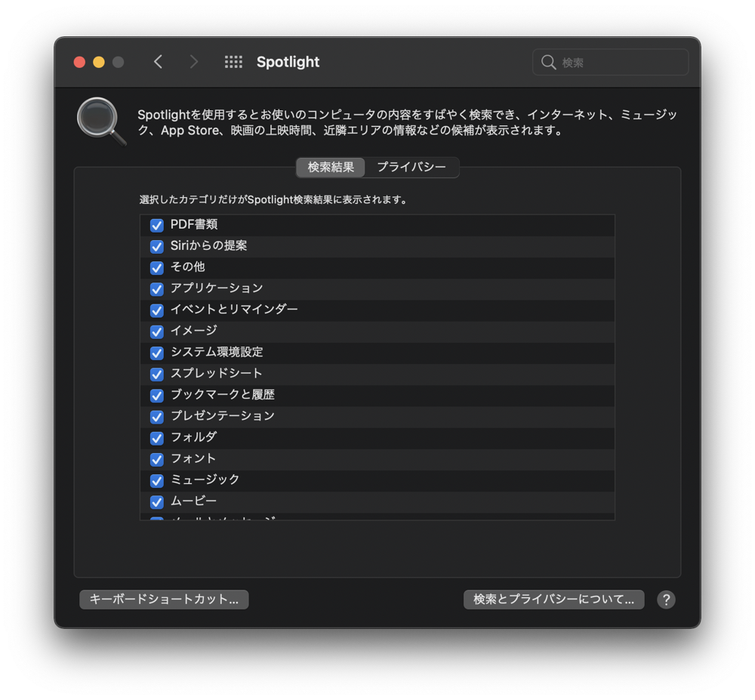
Task: Click the magnifier icon in the search field
Action: click(548, 62)
